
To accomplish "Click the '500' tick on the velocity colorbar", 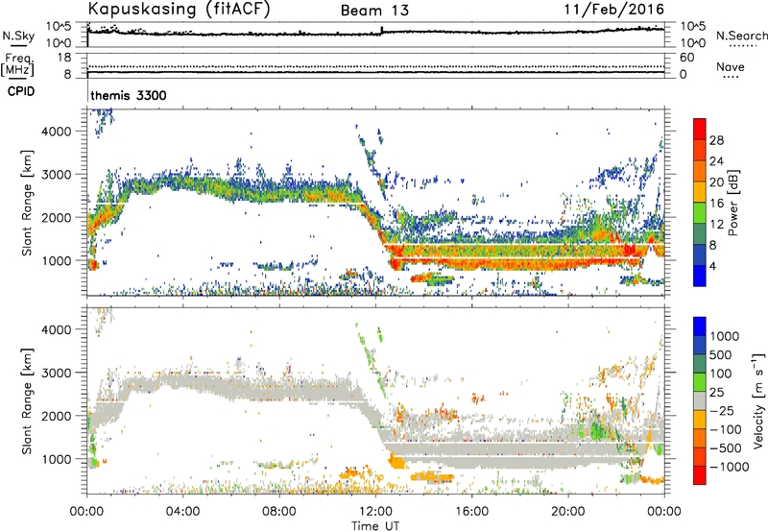I will tap(721, 354).
